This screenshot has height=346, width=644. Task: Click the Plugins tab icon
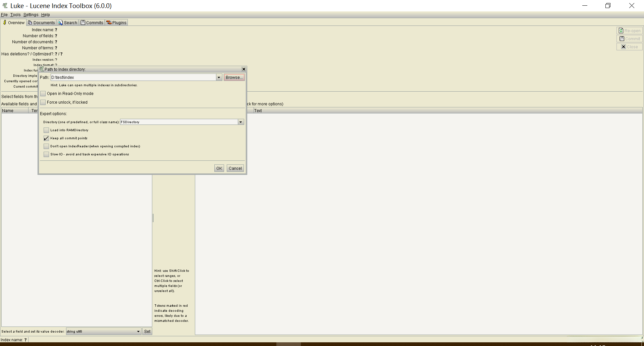point(109,22)
